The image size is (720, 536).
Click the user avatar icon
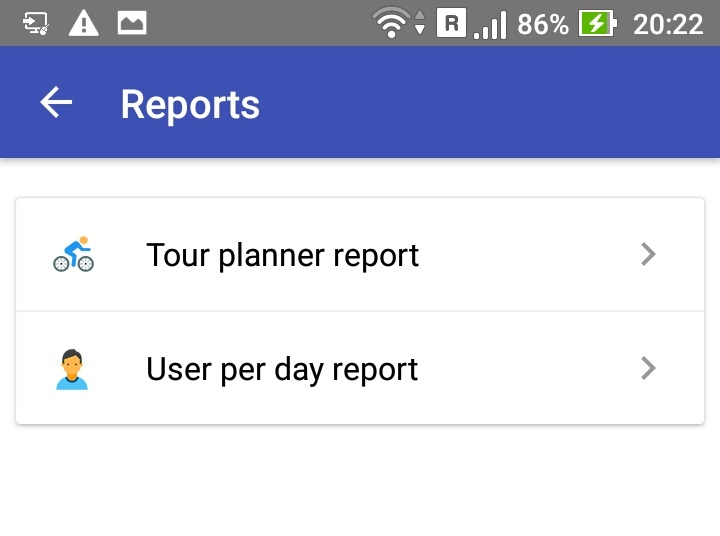[72, 369]
